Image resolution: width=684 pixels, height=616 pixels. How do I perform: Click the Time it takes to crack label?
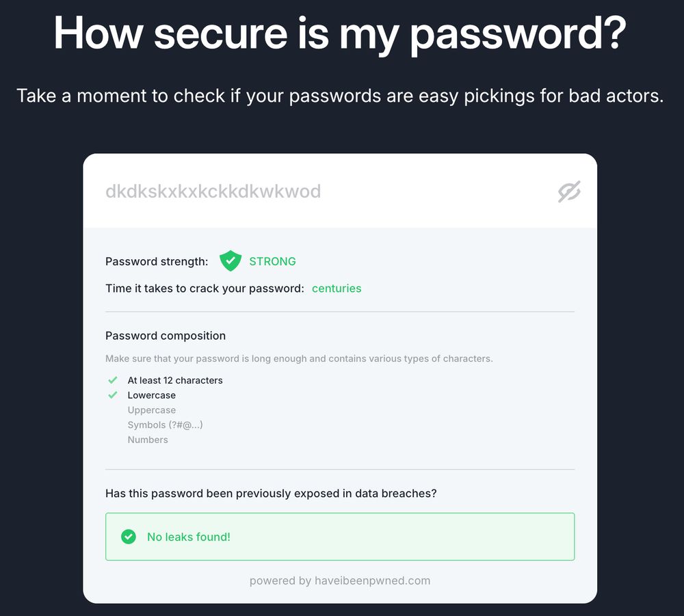[x=205, y=288]
